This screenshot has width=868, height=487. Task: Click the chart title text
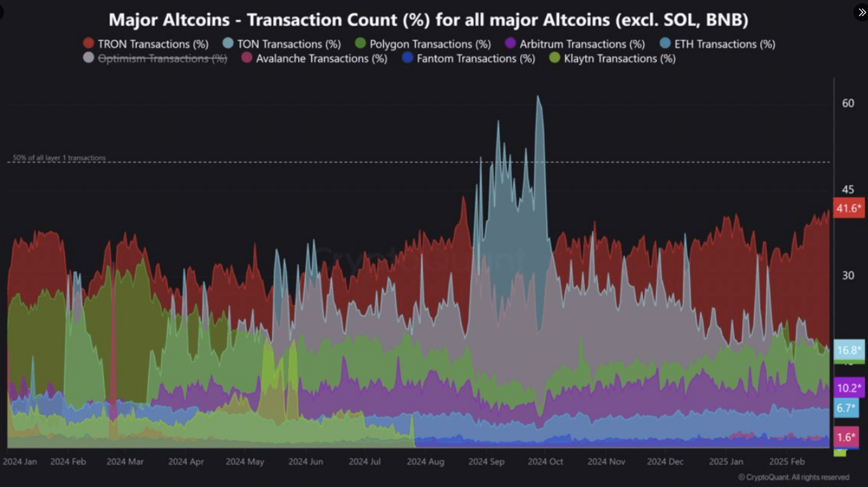click(428, 20)
